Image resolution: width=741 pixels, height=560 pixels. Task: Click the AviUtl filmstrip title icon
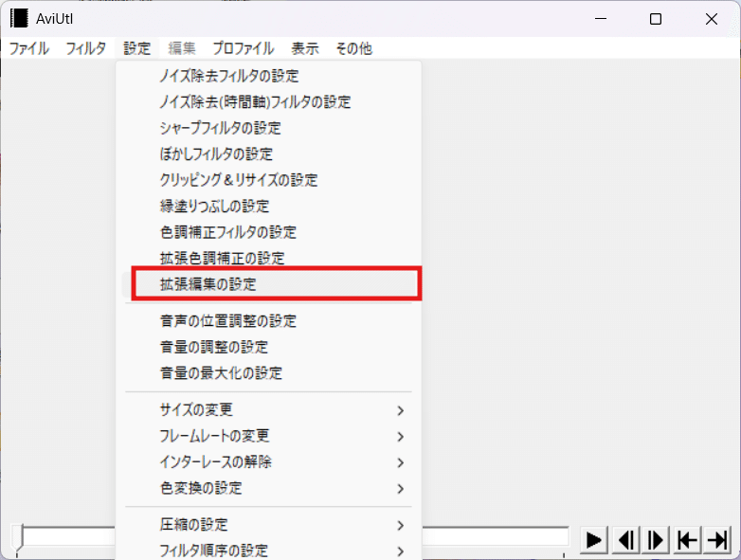(19, 19)
